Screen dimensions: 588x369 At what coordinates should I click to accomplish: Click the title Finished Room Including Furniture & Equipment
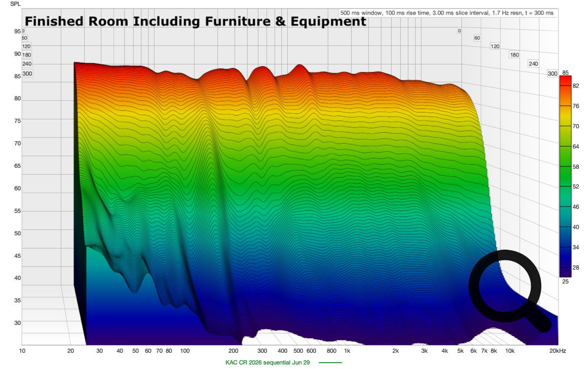pos(196,22)
